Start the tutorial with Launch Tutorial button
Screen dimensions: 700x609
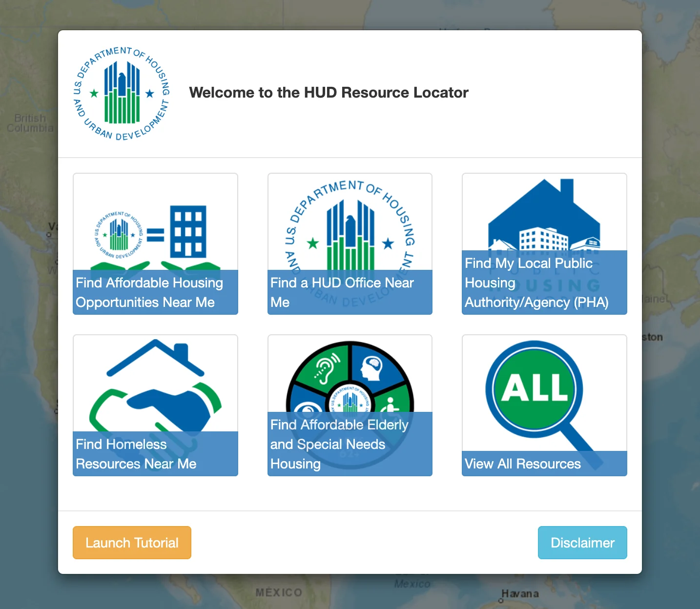(x=132, y=543)
